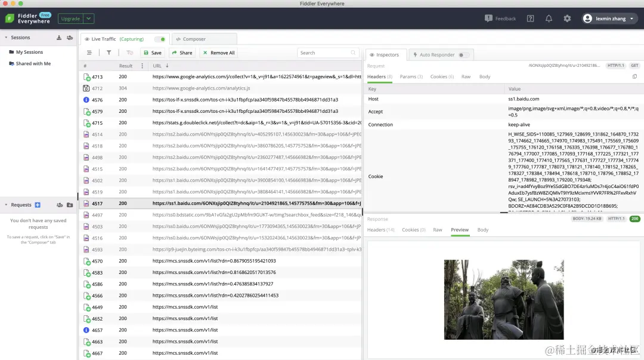Open the Inspectors tab
Screen dimensions: 644x360
pyautogui.click(x=386, y=55)
